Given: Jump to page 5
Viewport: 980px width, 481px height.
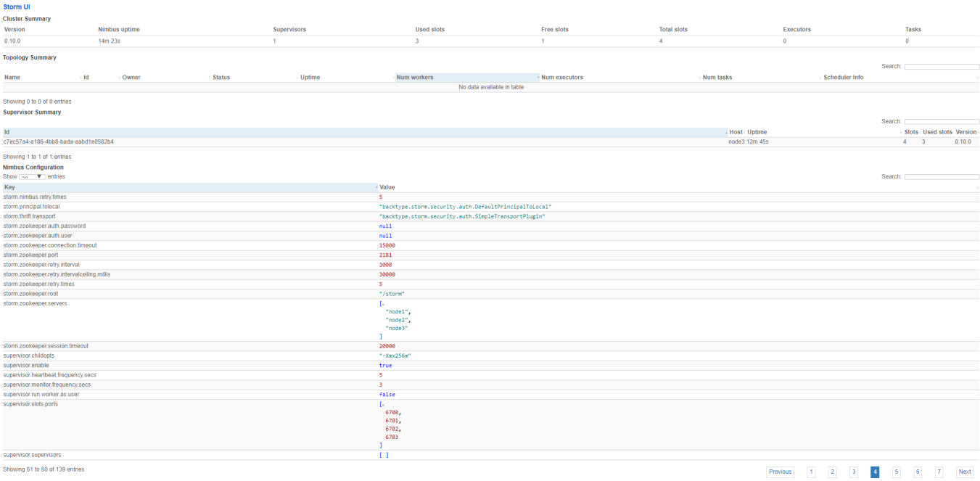Looking at the screenshot, I should pos(897,472).
